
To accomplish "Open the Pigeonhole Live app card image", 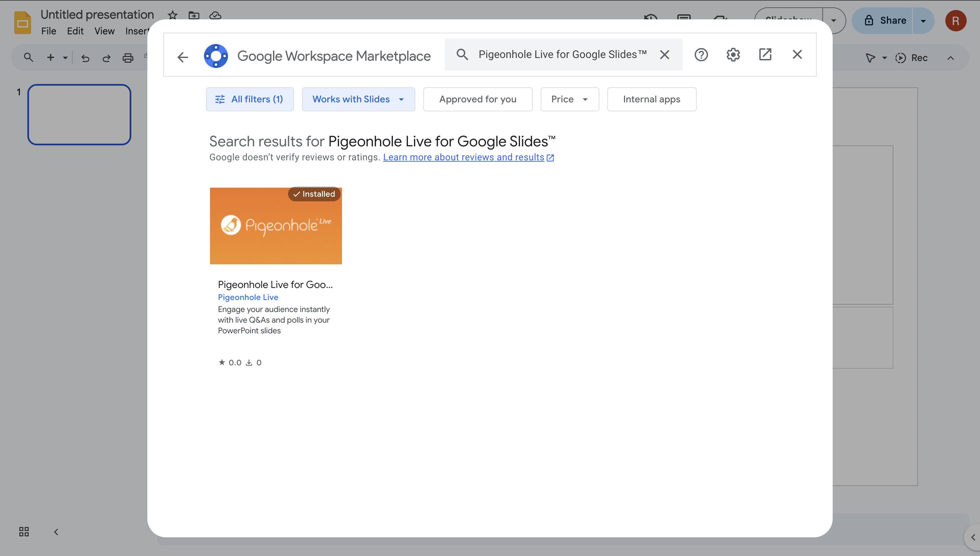I will (x=276, y=226).
